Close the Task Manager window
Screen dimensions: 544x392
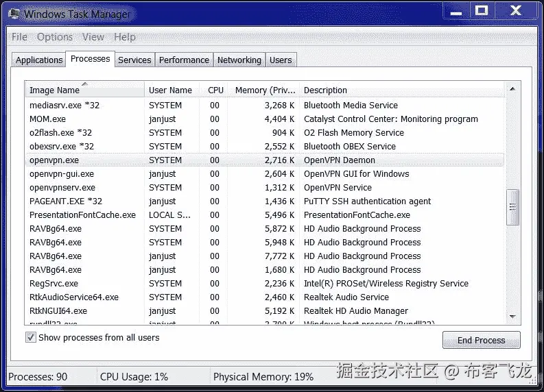point(516,11)
